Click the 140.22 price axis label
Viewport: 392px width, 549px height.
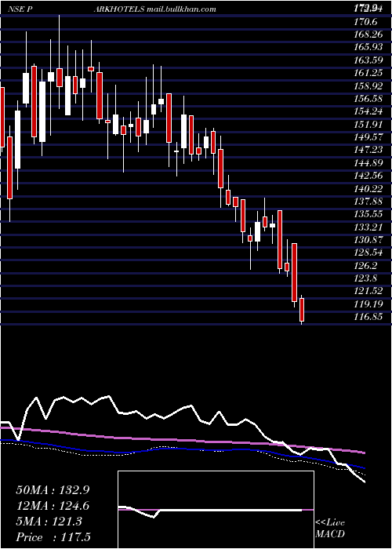coord(369,189)
